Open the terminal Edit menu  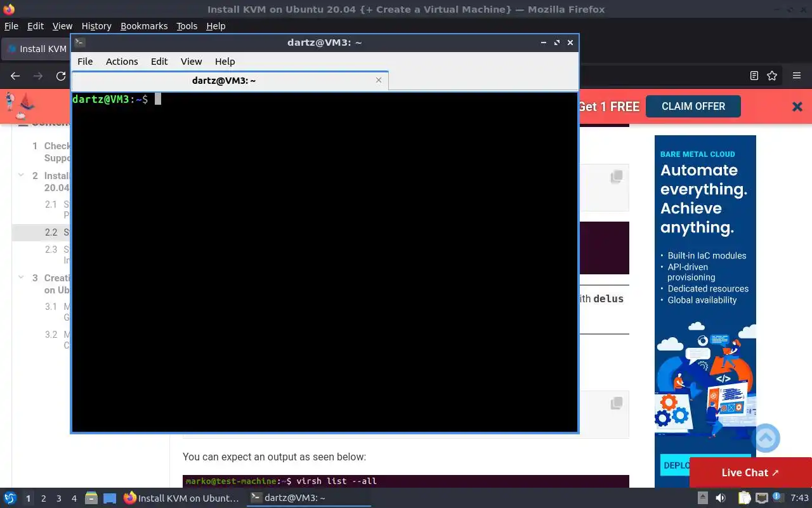(159, 62)
